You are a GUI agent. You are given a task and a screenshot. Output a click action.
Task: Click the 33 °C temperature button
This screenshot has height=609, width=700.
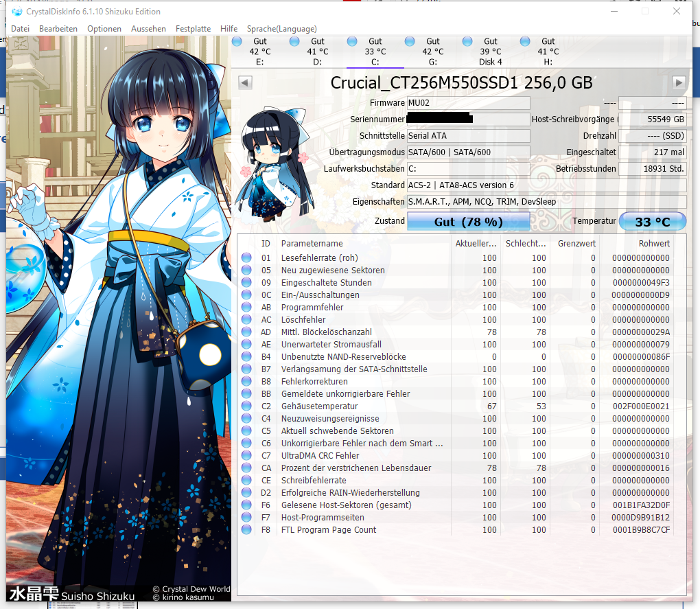(x=652, y=222)
